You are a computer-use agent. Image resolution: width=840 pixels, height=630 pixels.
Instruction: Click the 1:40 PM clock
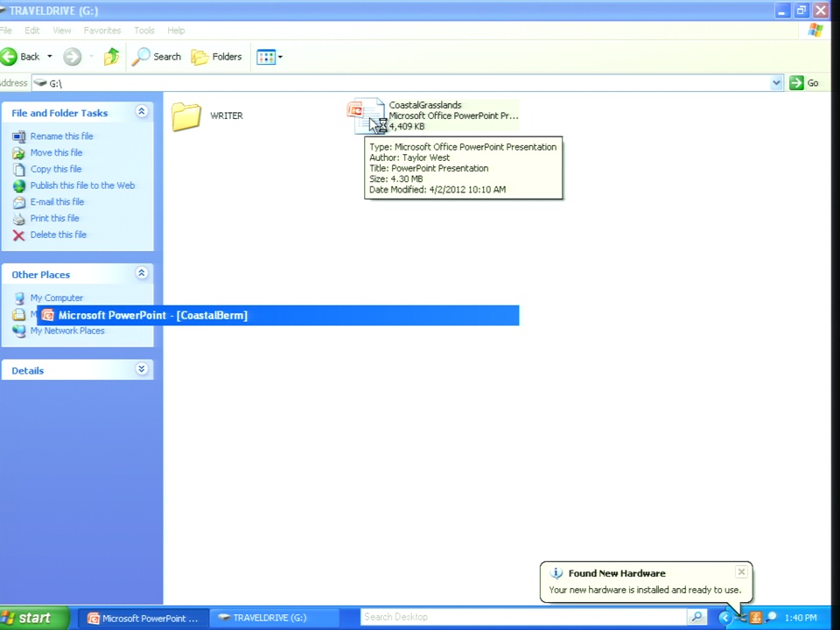pyautogui.click(x=801, y=619)
